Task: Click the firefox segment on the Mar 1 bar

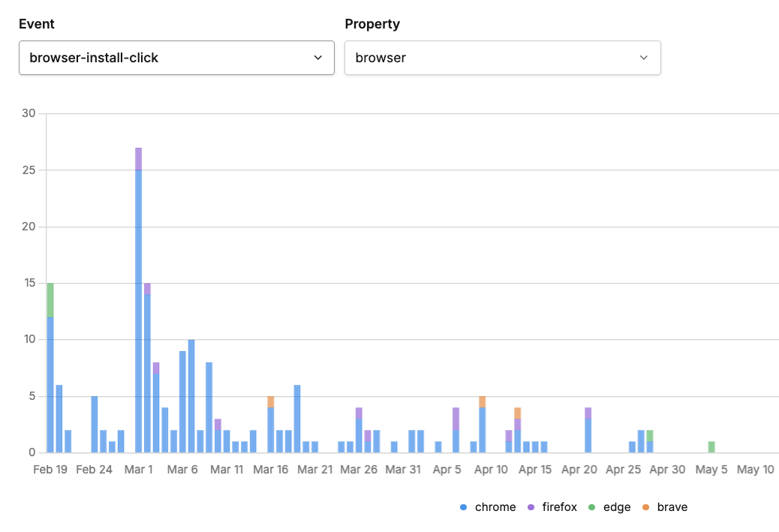Action: pos(139,159)
